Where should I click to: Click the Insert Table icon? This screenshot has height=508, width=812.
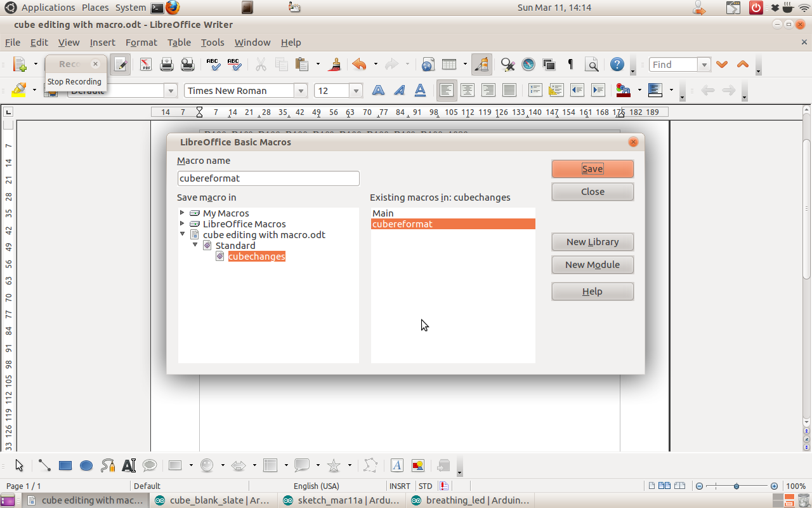[449, 64]
